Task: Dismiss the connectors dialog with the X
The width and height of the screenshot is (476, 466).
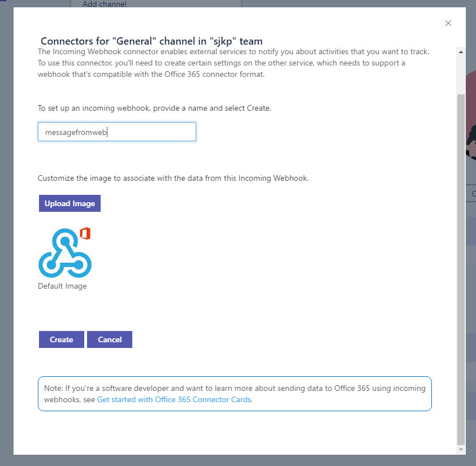Action: coord(448,23)
